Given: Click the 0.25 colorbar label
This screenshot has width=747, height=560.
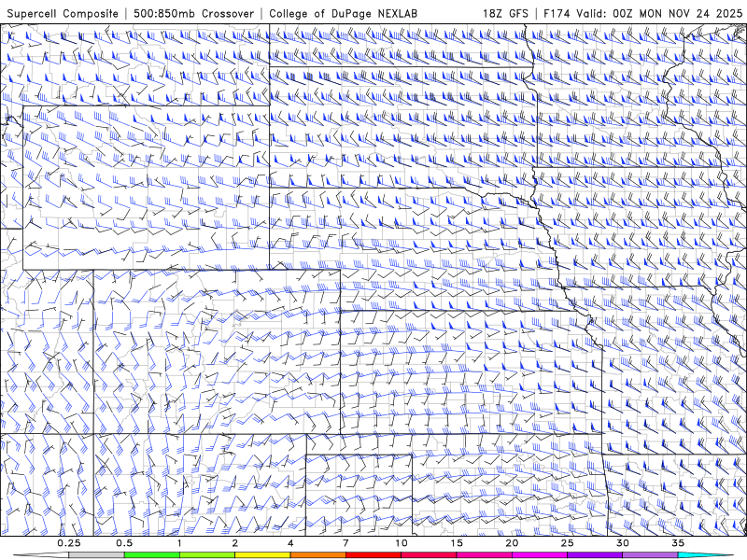Looking at the screenshot, I should coord(69,543).
